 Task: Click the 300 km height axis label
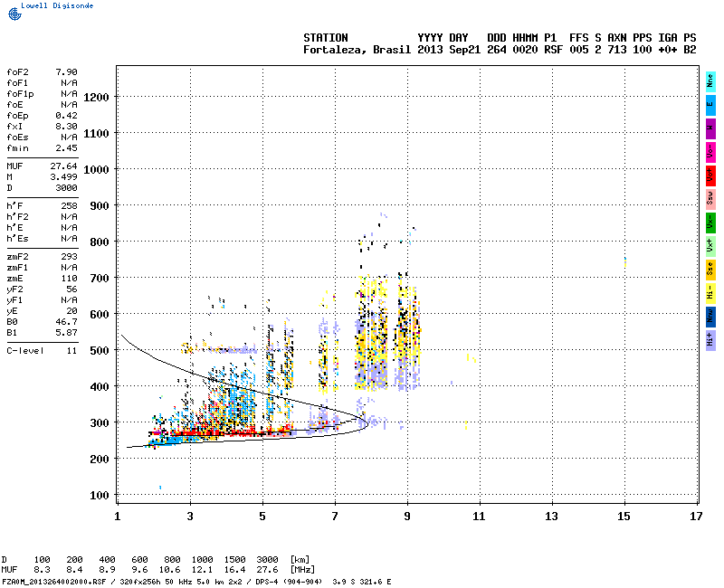point(100,423)
